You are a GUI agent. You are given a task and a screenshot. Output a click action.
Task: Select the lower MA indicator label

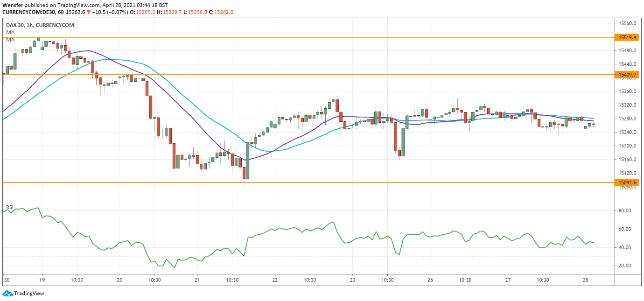coord(10,40)
